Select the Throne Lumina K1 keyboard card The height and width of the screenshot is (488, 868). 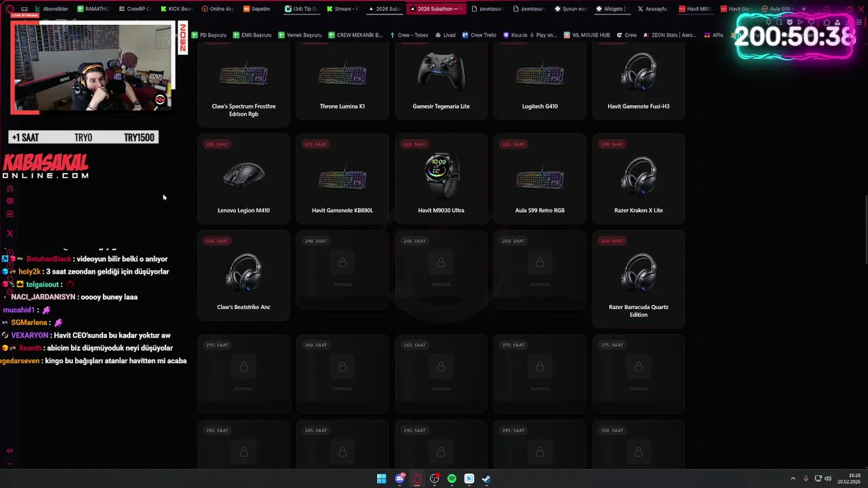point(342,80)
